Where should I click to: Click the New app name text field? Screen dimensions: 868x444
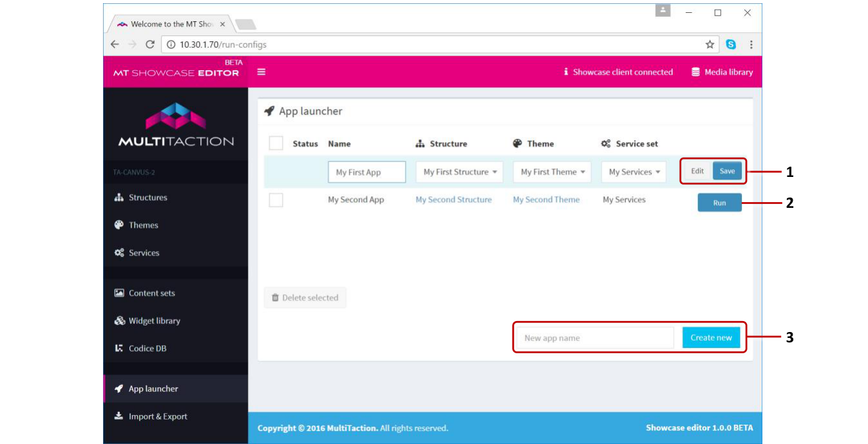[x=595, y=338]
